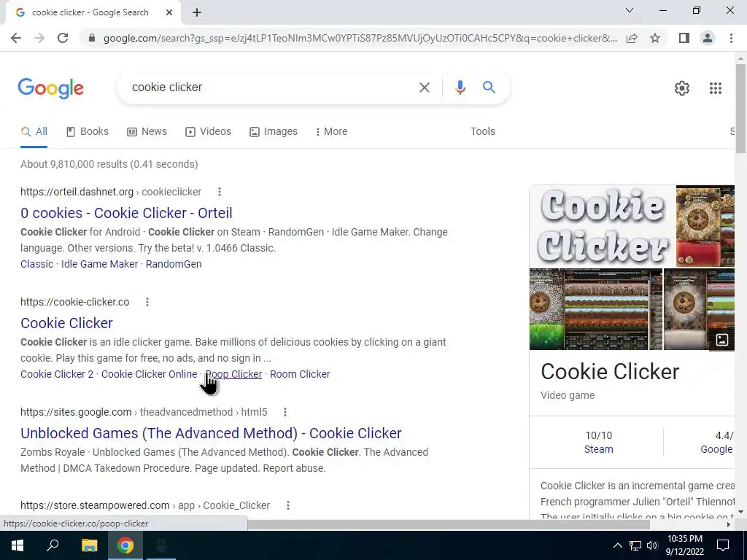This screenshot has height=560, width=747.
Task: Click the blue search magnifier icon
Action: pos(489,87)
